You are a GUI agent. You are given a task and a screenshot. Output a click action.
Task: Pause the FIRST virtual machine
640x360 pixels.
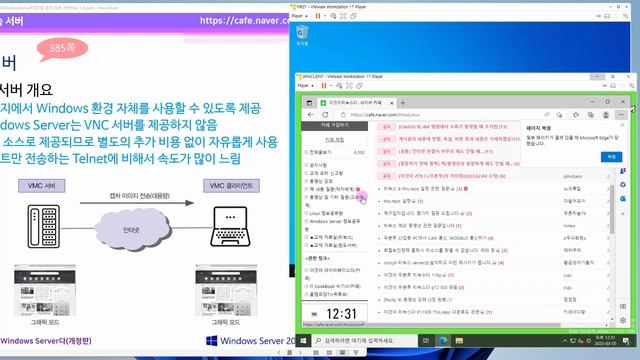[x=318, y=16]
